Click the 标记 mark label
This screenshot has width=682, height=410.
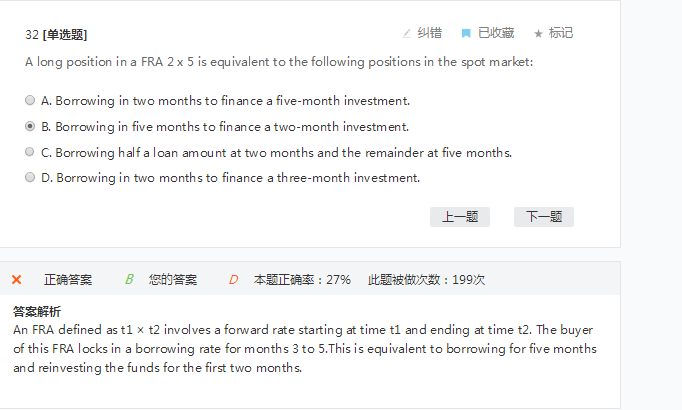pos(561,33)
